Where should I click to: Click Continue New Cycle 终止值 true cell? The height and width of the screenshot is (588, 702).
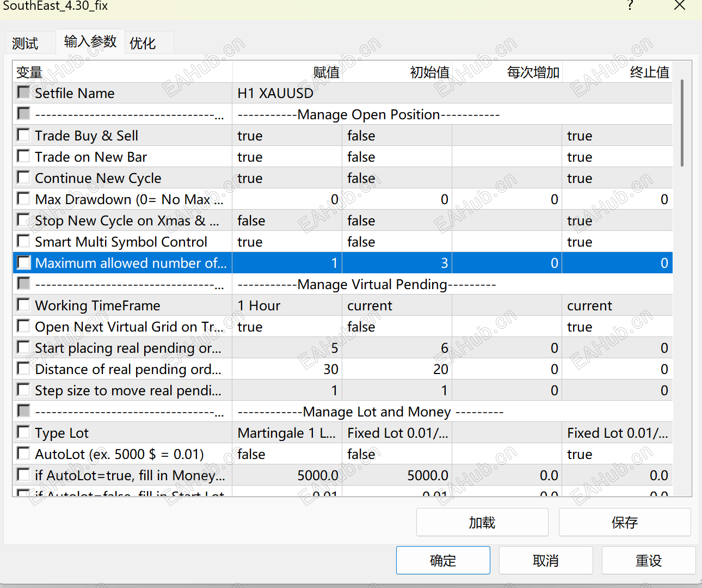pos(618,178)
